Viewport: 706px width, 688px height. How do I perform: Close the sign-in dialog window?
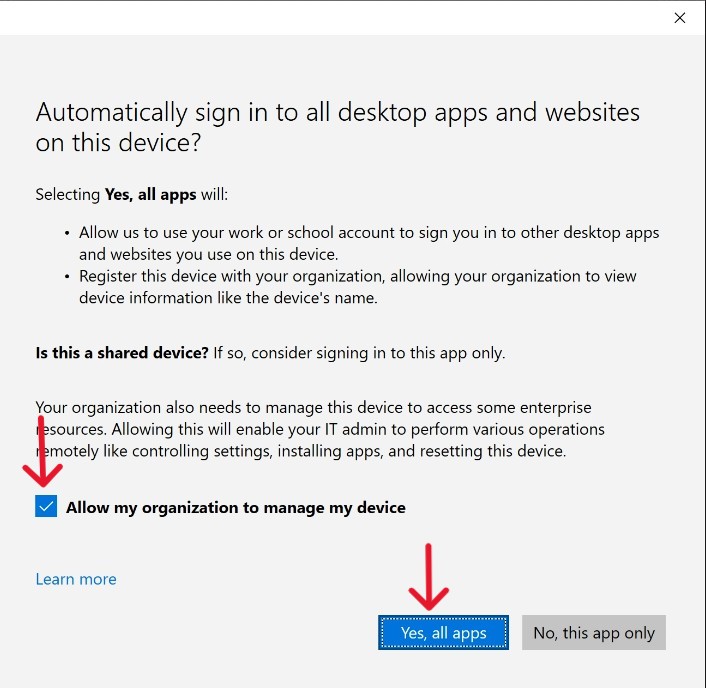point(680,17)
